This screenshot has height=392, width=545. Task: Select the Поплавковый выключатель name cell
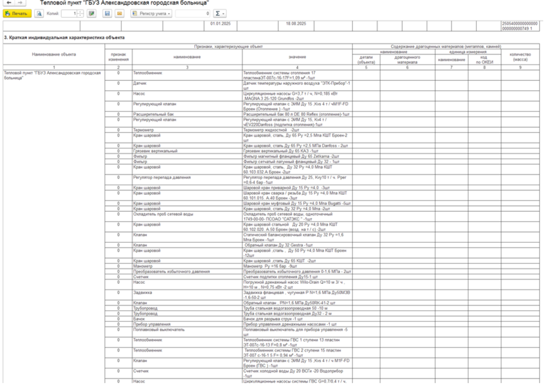(187, 333)
